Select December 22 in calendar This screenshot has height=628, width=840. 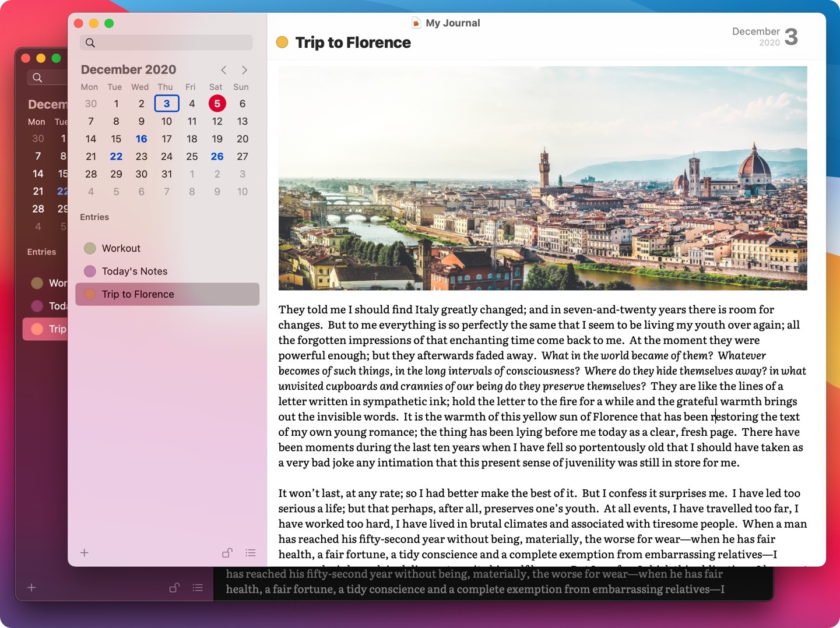tap(116, 156)
